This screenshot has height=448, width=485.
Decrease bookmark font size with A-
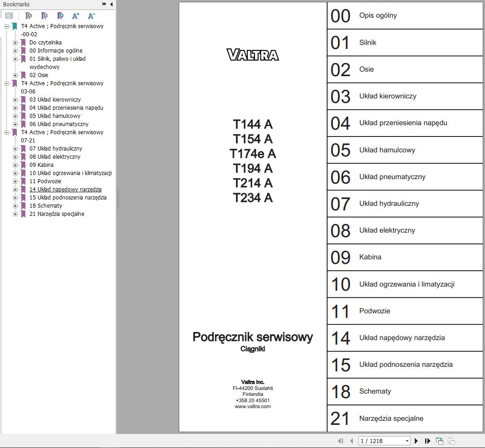(x=92, y=16)
